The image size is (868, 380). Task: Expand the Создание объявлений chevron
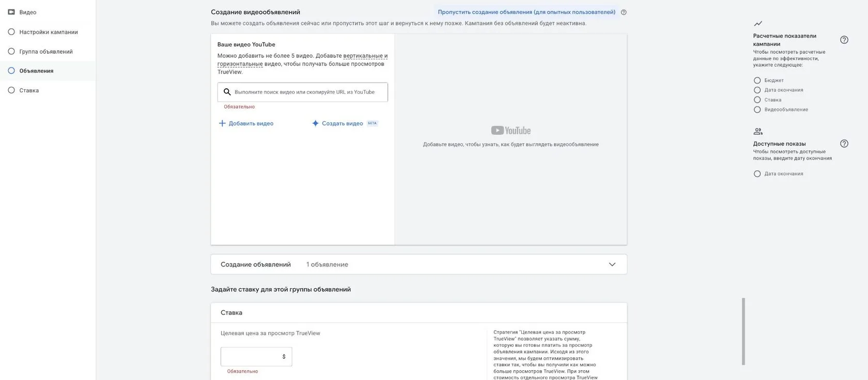coord(612,265)
